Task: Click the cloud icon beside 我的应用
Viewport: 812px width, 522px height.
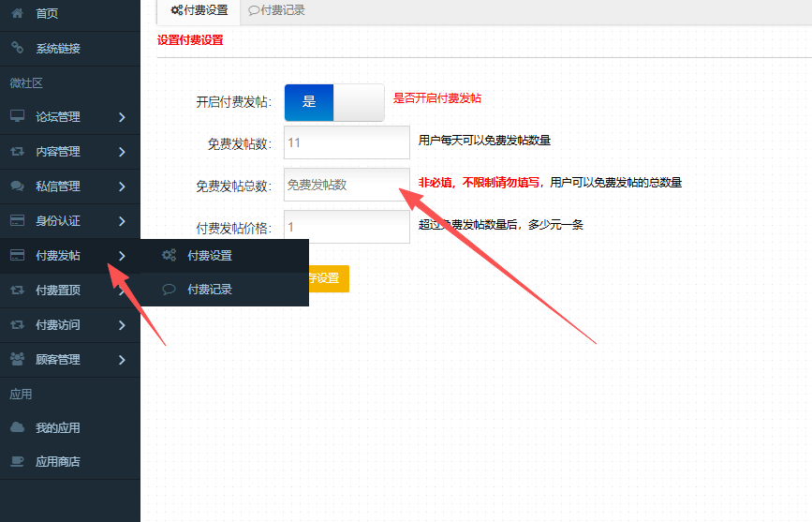Action: coord(17,427)
